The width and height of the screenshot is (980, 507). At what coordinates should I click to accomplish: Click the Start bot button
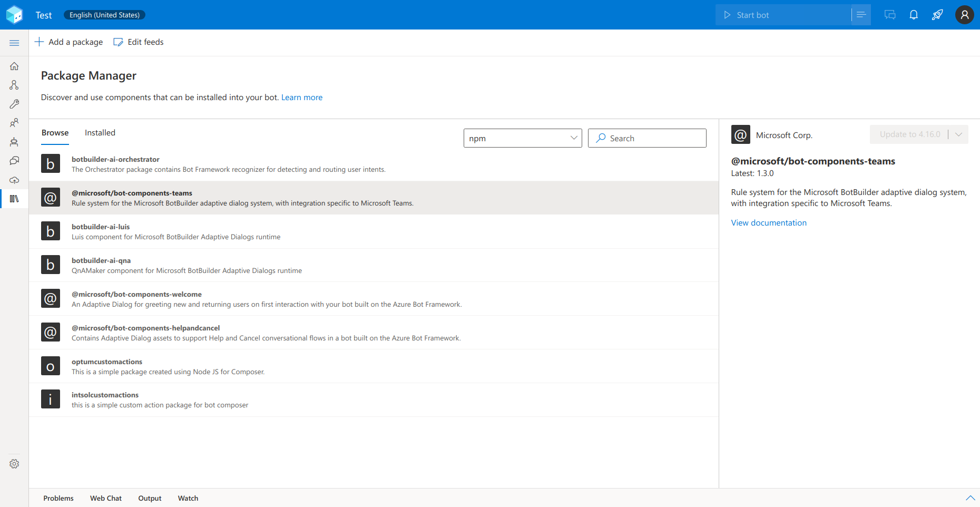tap(783, 15)
